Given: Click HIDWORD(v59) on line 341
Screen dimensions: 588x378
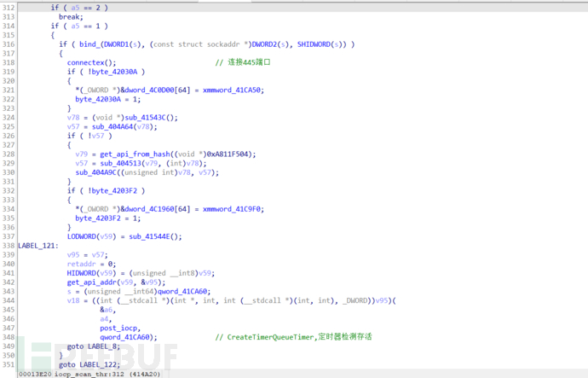Looking at the screenshot, I should tap(91, 273).
